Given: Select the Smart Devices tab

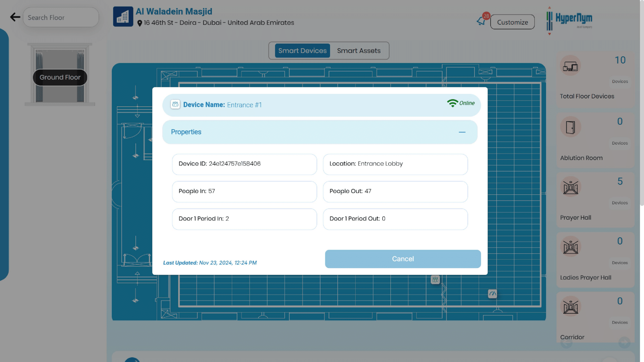Looking at the screenshot, I should click(302, 51).
